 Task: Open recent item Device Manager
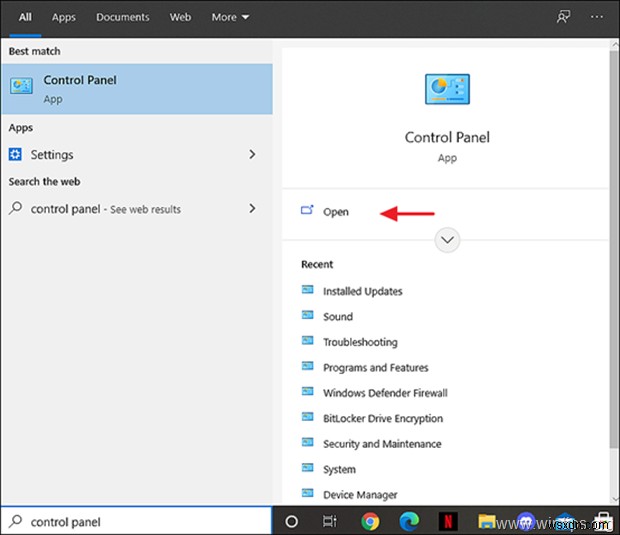[x=360, y=495]
